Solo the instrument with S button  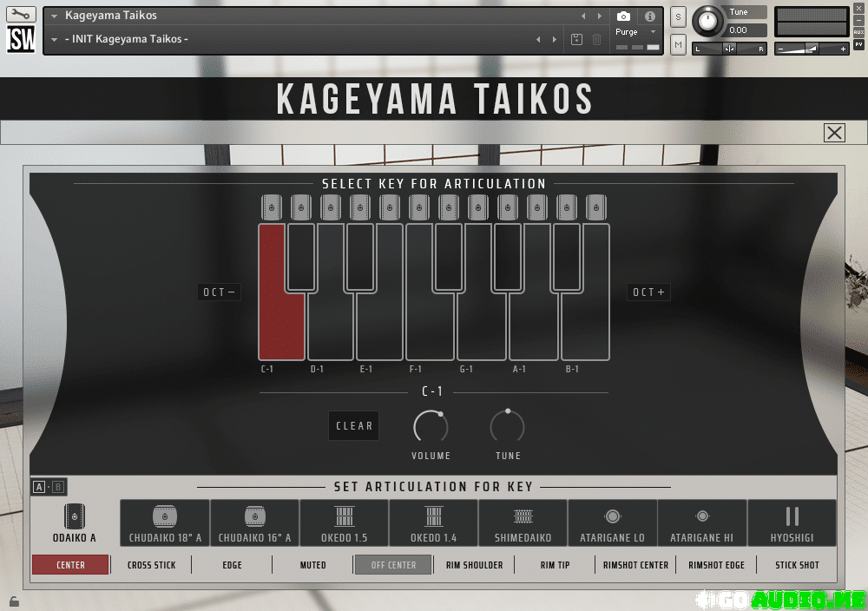tap(678, 17)
